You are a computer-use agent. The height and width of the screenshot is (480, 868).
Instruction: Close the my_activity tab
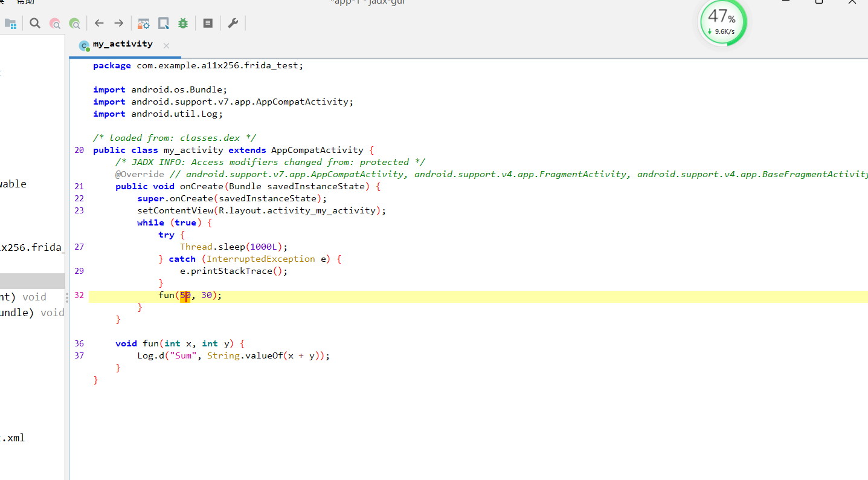coord(166,45)
